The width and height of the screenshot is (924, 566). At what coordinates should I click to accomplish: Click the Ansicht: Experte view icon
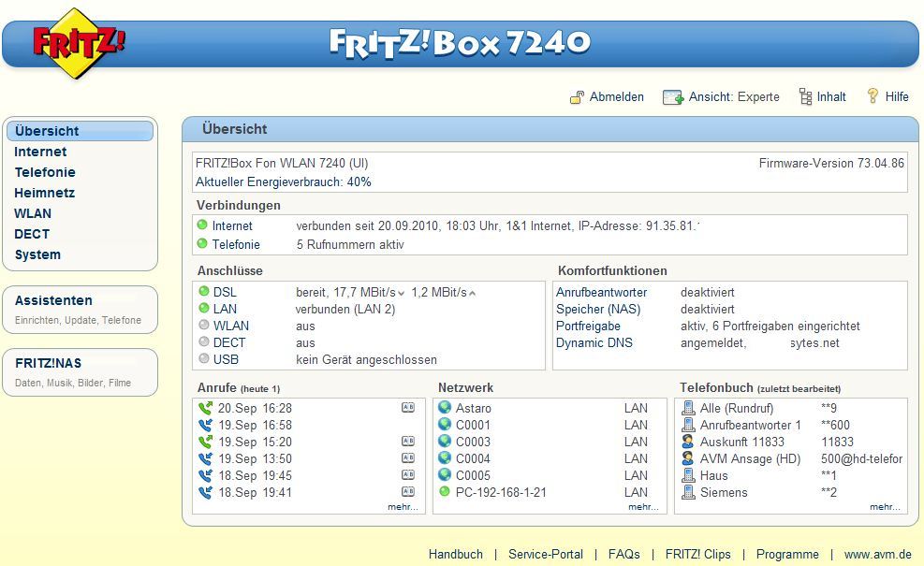pyautogui.click(x=673, y=97)
